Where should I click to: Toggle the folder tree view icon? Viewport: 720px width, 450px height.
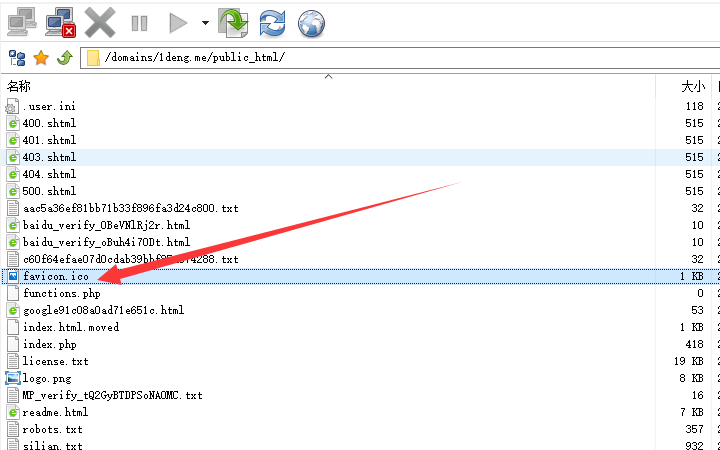click(x=17, y=57)
